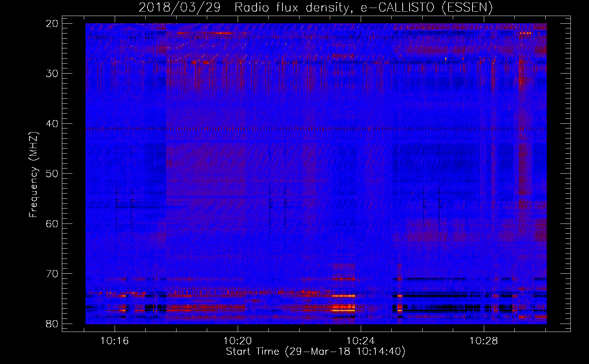Click the 10:20 time tick label

coord(238,341)
